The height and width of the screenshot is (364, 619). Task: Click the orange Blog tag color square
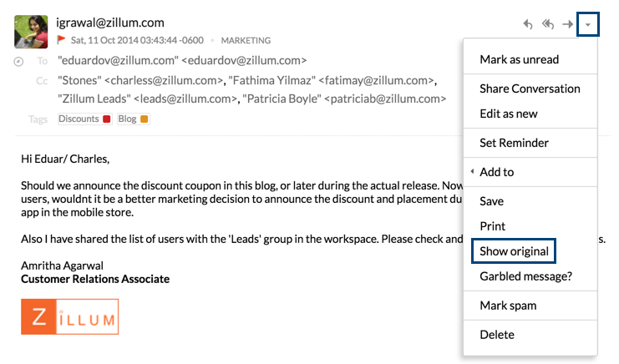pos(145,119)
